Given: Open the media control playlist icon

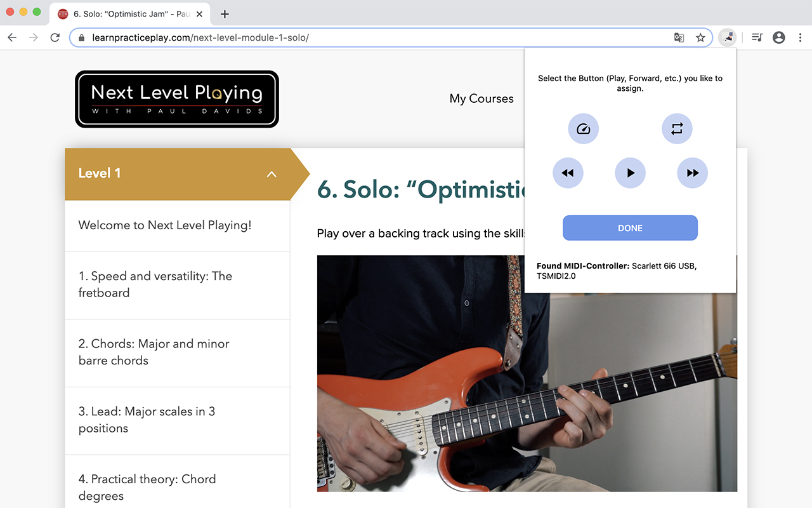Looking at the screenshot, I should 757,37.
